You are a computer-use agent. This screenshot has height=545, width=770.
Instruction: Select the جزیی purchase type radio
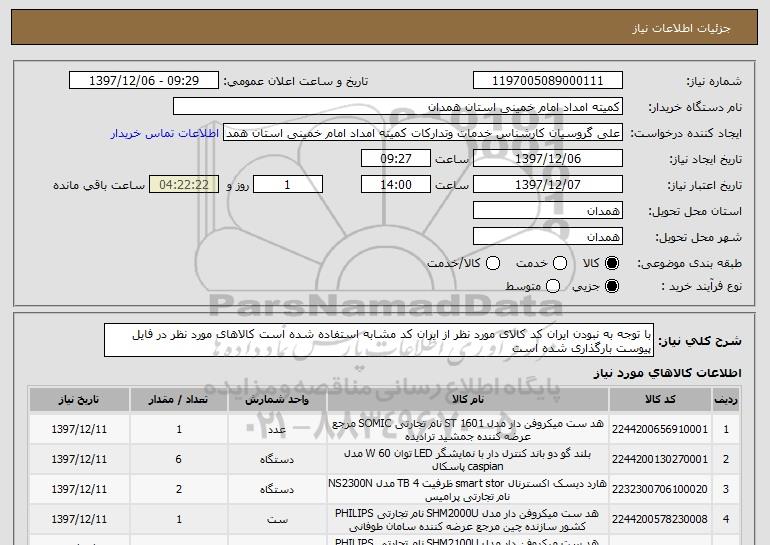pos(611,286)
